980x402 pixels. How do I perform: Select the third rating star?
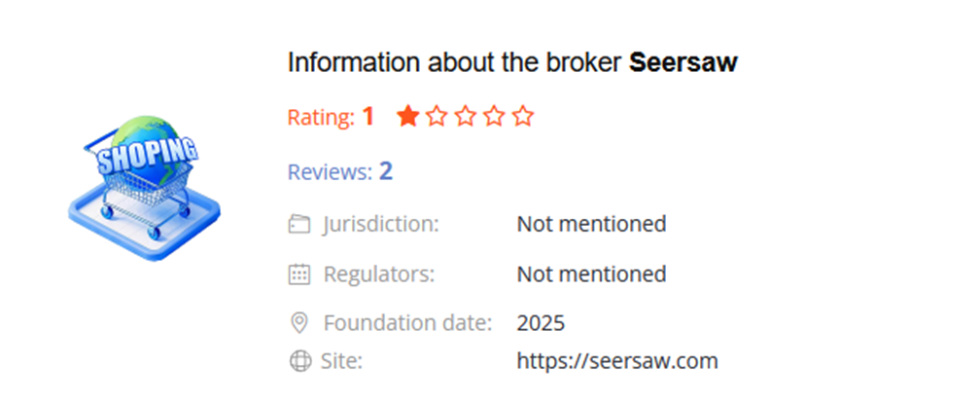pyautogui.click(x=467, y=118)
